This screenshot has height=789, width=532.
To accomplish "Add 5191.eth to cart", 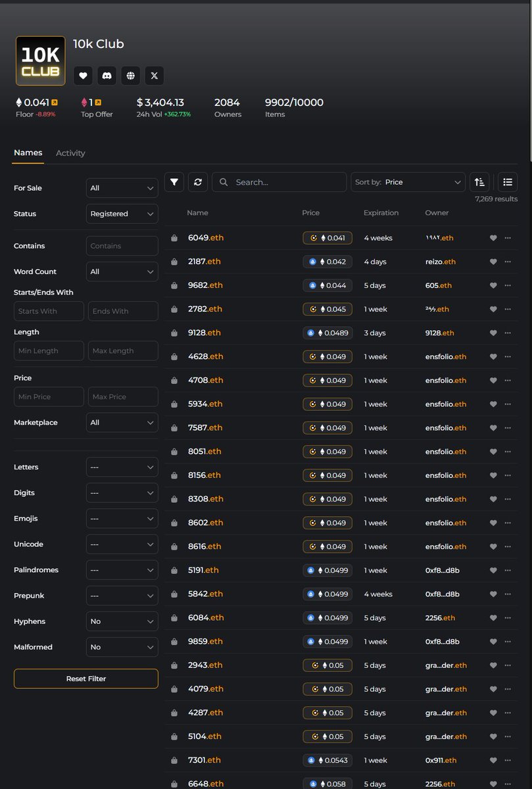I will pyautogui.click(x=174, y=570).
